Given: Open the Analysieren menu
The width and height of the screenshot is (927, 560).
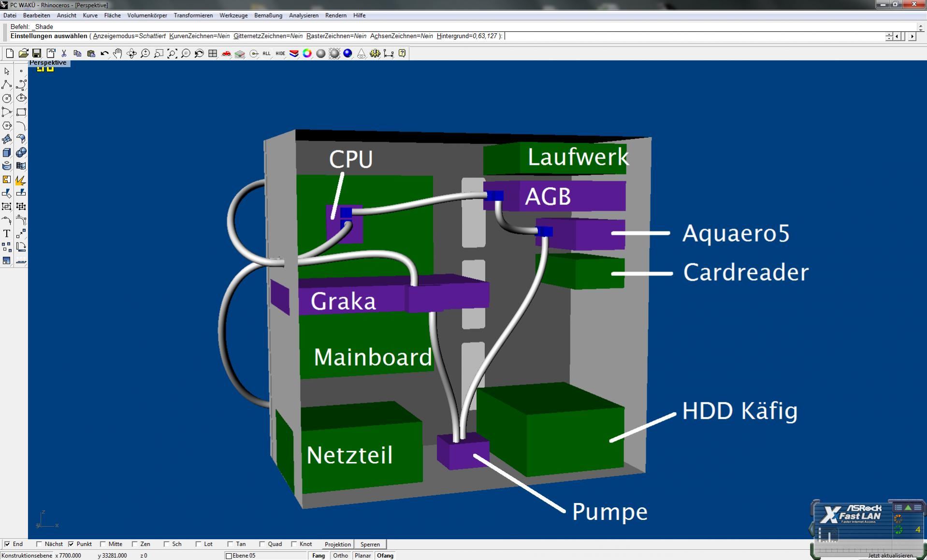Looking at the screenshot, I should click(x=304, y=15).
